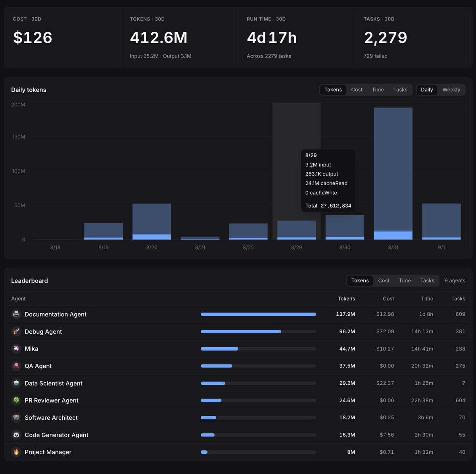Open the Data Scientist Agent name

click(x=54, y=383)
